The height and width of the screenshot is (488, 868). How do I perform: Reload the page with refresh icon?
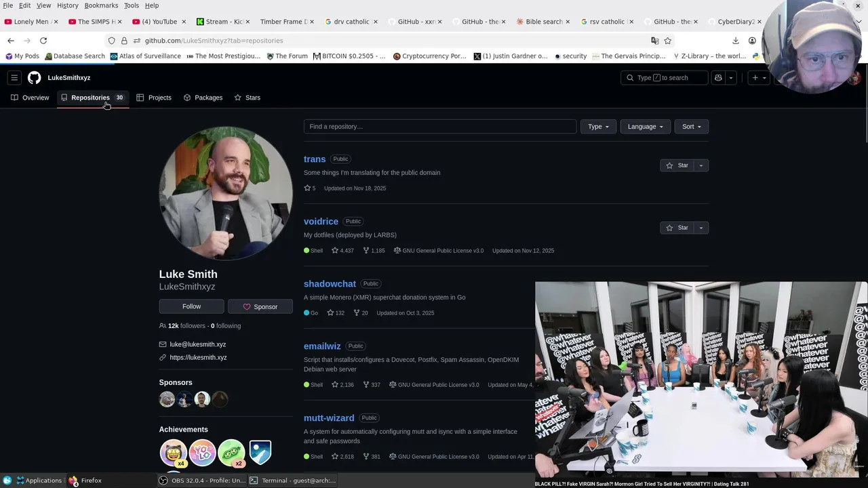click(43, 41)
